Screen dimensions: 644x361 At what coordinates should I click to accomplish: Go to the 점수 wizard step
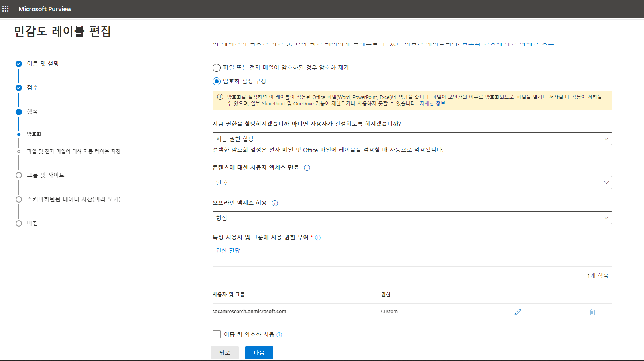click(33, 88)
